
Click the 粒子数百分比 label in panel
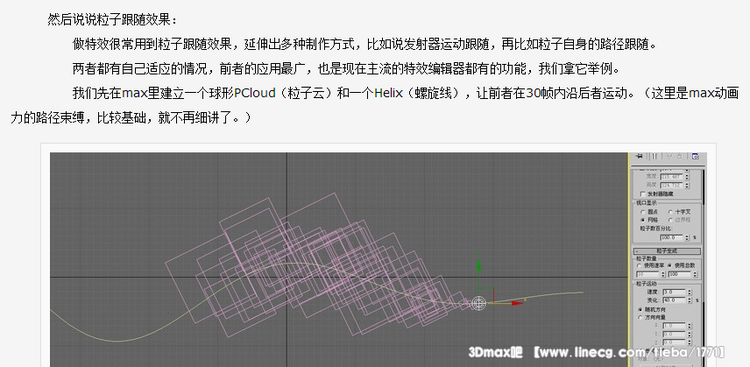pos(655,229)
